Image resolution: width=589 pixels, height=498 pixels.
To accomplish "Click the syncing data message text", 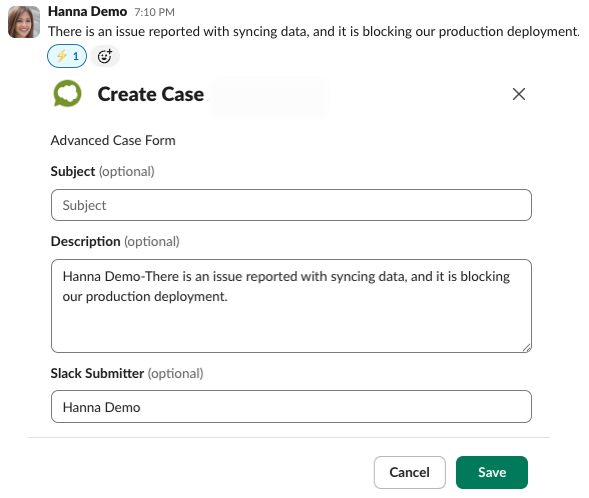I will tap(314, 32).
